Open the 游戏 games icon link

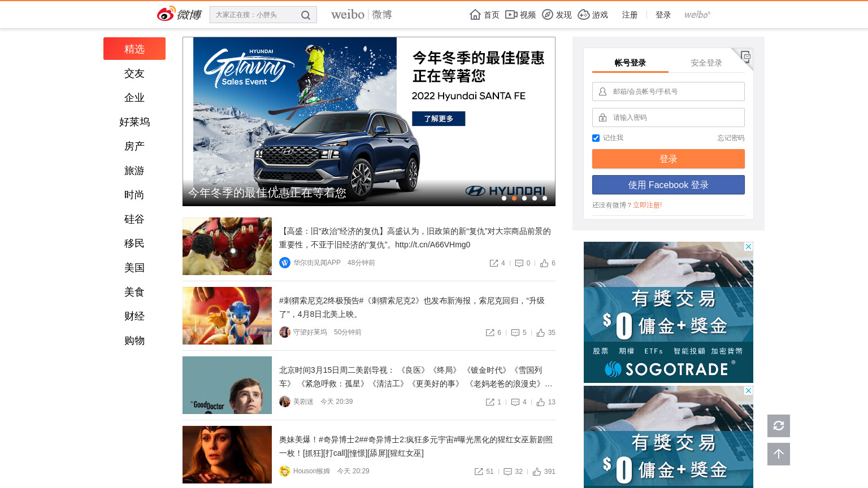593,15
